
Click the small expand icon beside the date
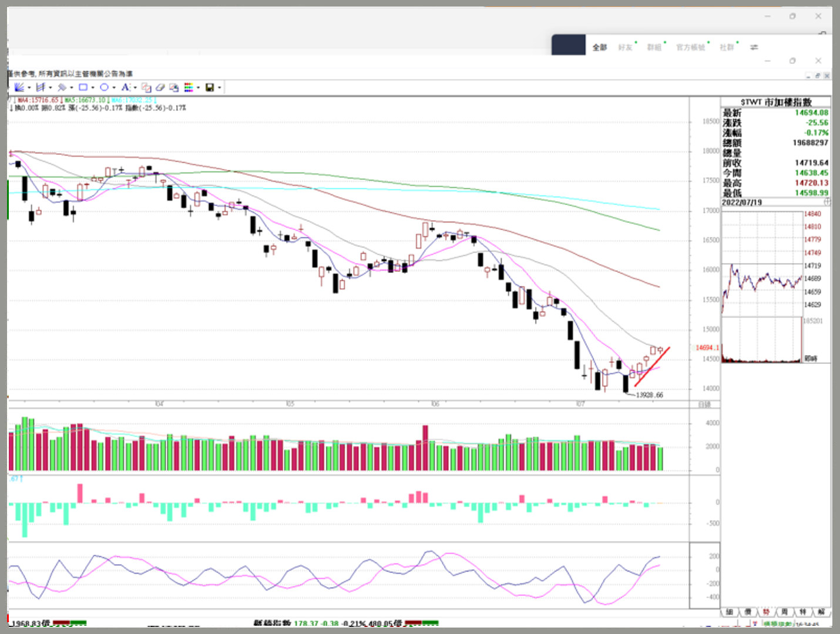(x=827, y=202)
